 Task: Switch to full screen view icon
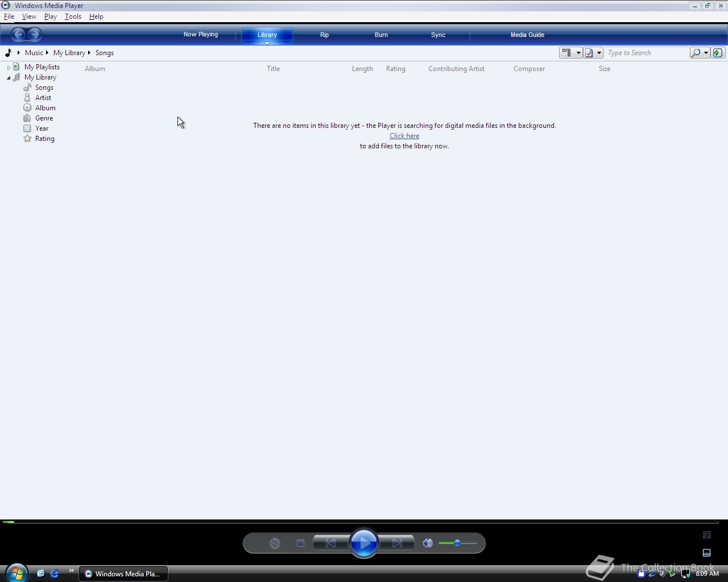click(707, 535)
